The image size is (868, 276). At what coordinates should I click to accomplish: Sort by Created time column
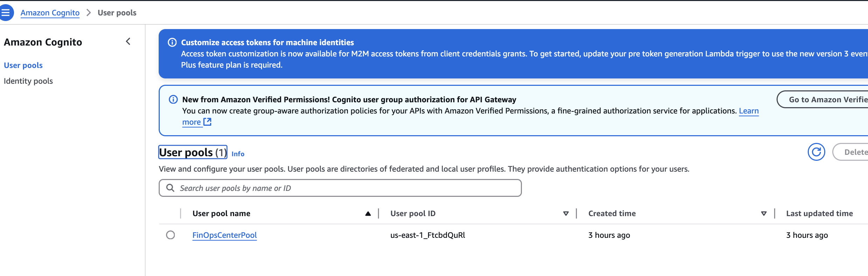click(x=764, y=214)
